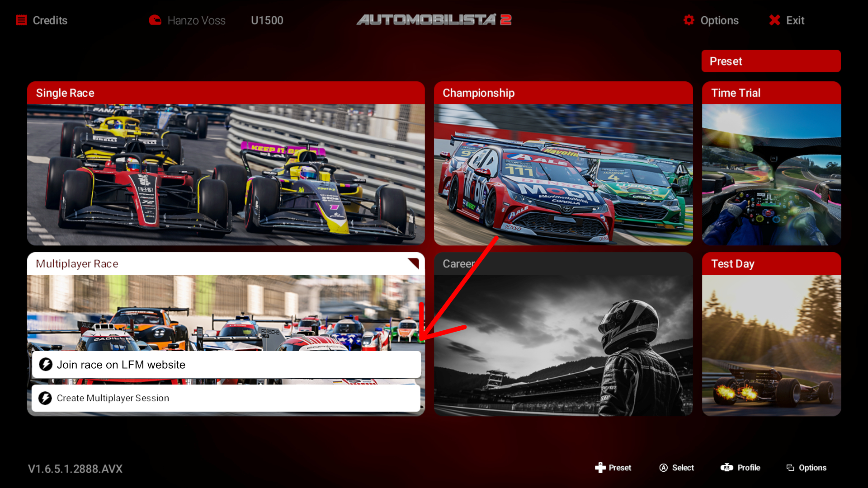The height and width of the screenshot is (488, 868).
Task: Open Options from the top bar
Action: 719,20
